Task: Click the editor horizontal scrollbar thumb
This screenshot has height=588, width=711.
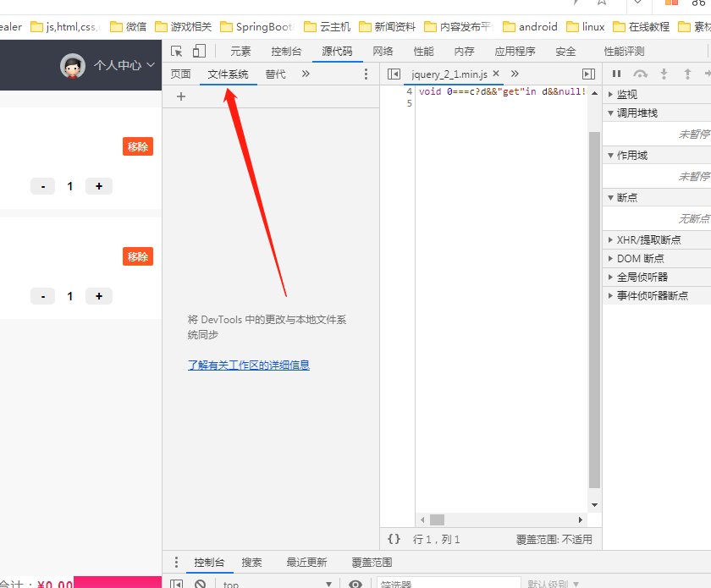Action: pyautogui.click(x=437, y=519)
